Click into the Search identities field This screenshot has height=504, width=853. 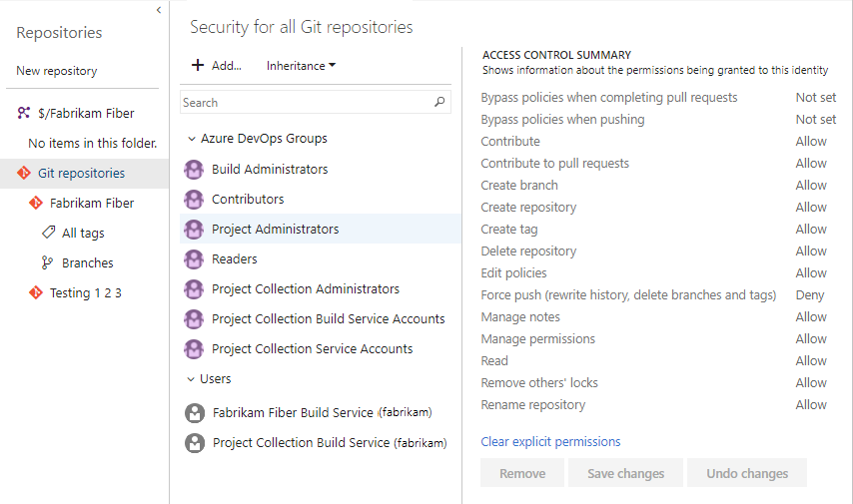click(305, 102)
